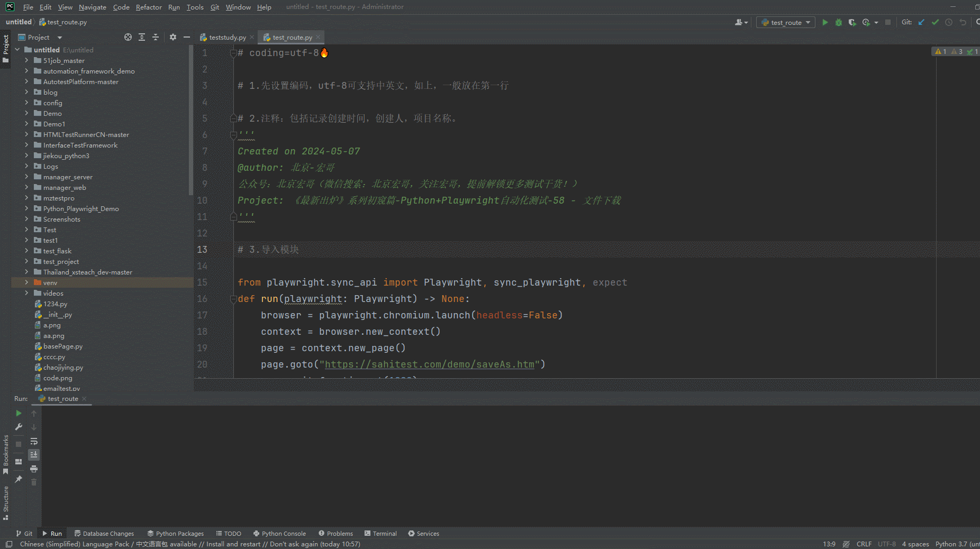Collapse the untitled project root node

(x=16, y=49)
